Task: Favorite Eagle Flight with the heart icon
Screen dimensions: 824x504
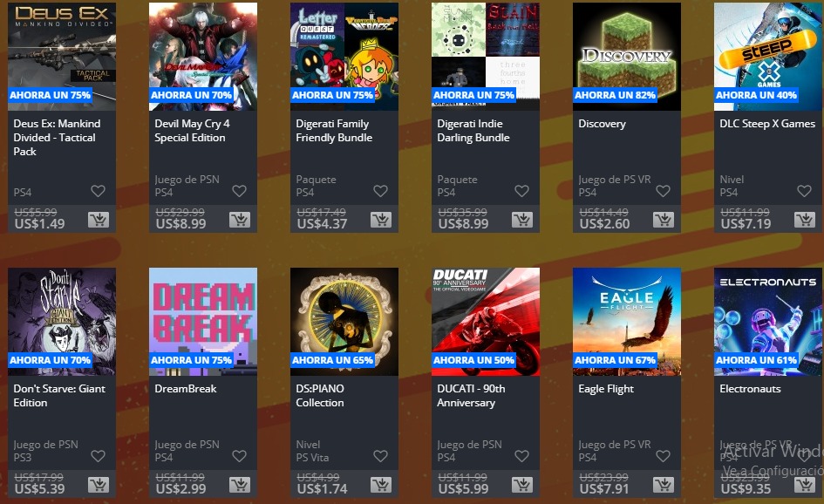Action: click(x=664, y=456)
